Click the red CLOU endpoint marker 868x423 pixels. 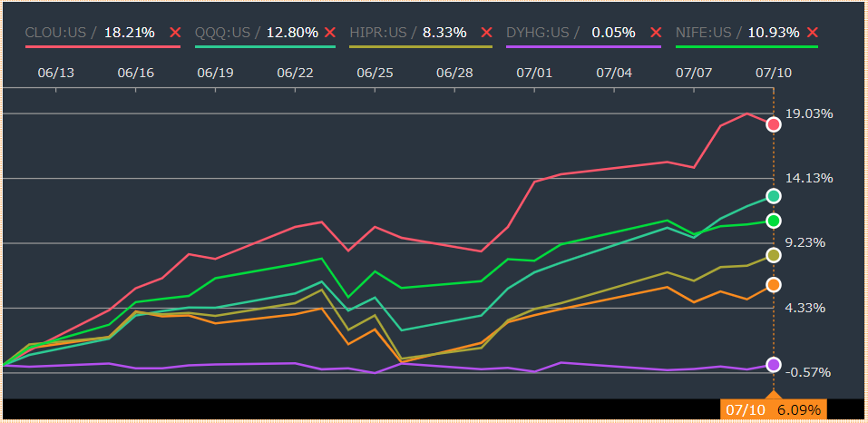pos(774,124)
